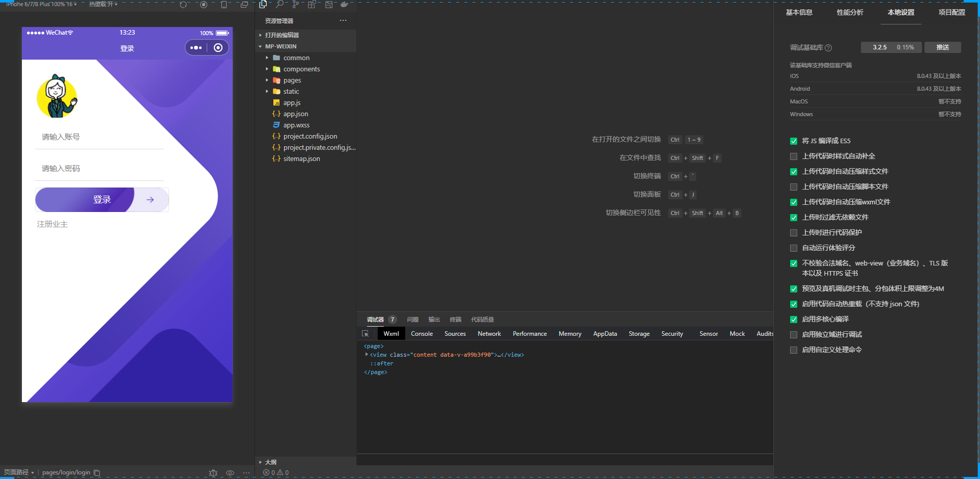Enable 上传代码时样式自动补全 checkbox
This screenshot has width=980, height=479.
pyautogui.click(x=793, y=156)
